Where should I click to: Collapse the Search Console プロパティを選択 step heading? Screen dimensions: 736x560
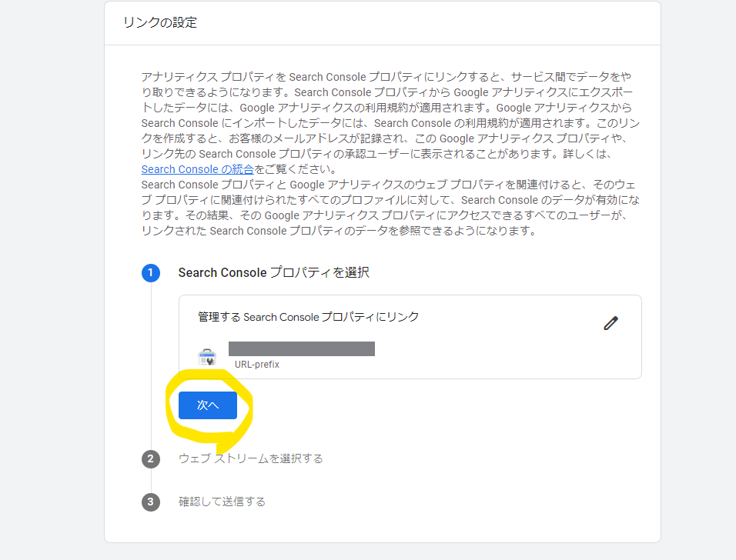coord(273,272)
